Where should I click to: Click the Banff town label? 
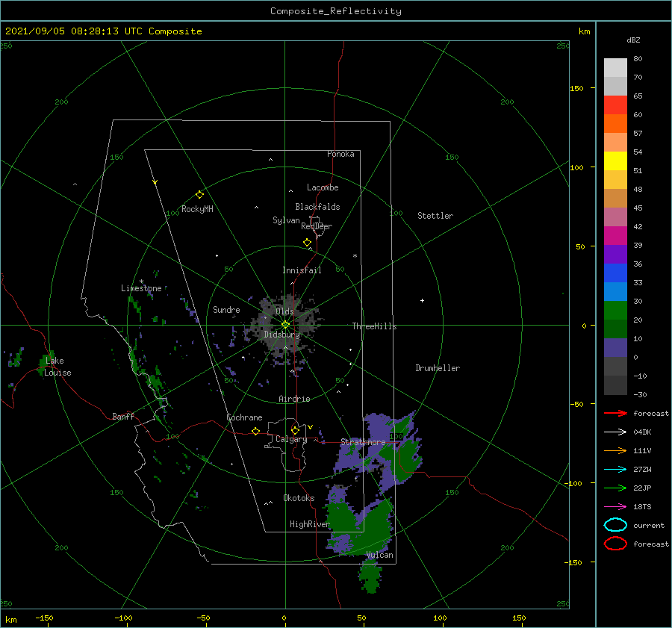[x=123, y=416]
